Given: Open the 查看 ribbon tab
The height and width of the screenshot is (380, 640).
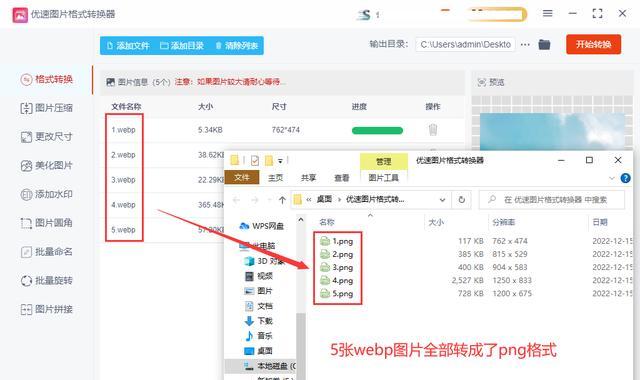Looking at the screenshot, I should pos(342,178).
